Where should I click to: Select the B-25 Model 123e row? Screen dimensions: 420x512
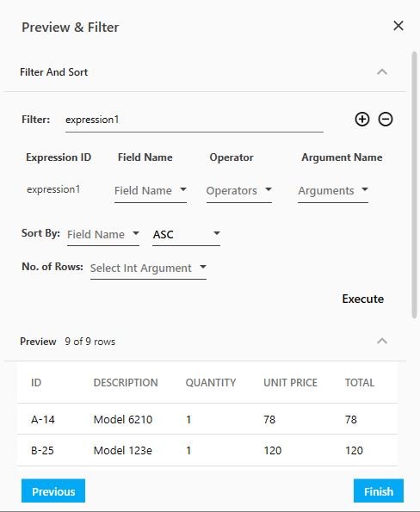coord(207,450)
